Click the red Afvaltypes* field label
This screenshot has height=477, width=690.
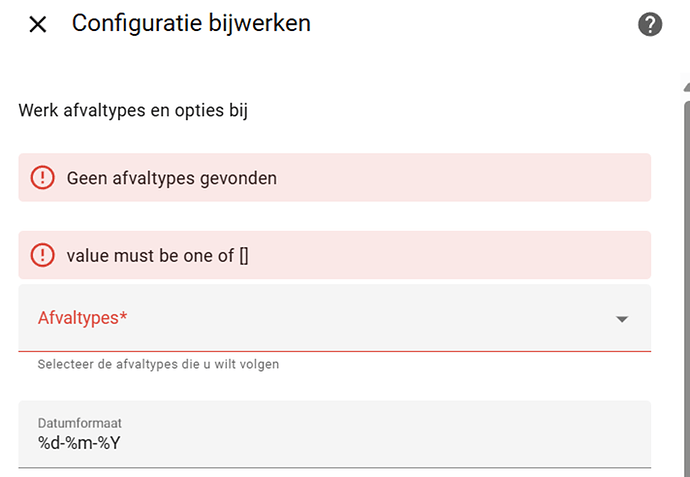coord(82,318)
